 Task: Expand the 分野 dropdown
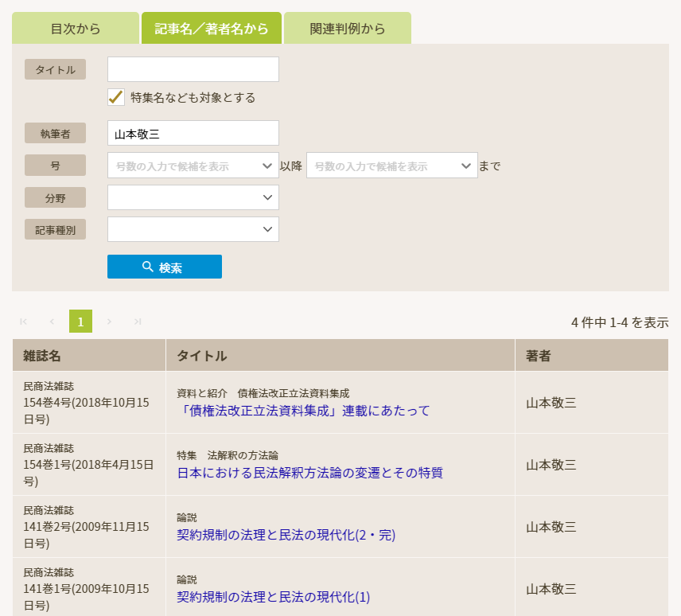click(x=193, y=197)
